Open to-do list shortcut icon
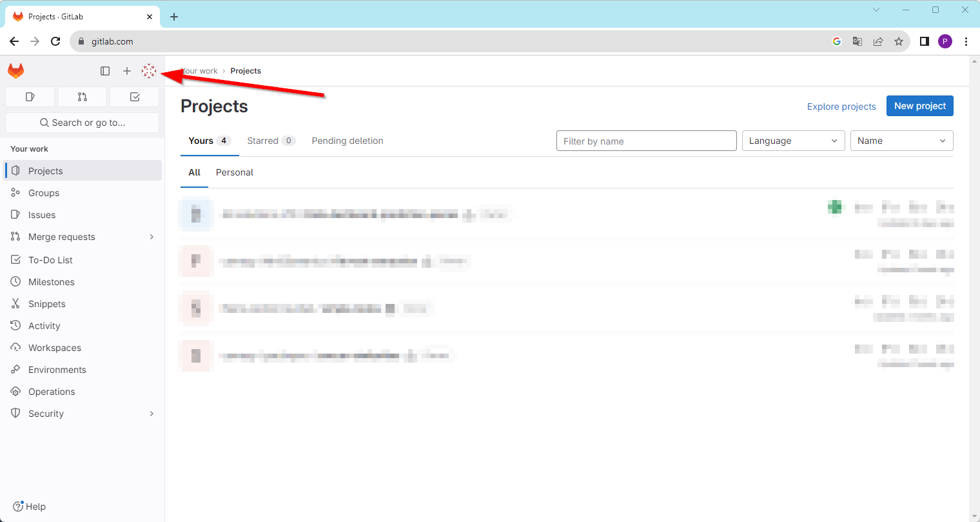 [135, 97]
